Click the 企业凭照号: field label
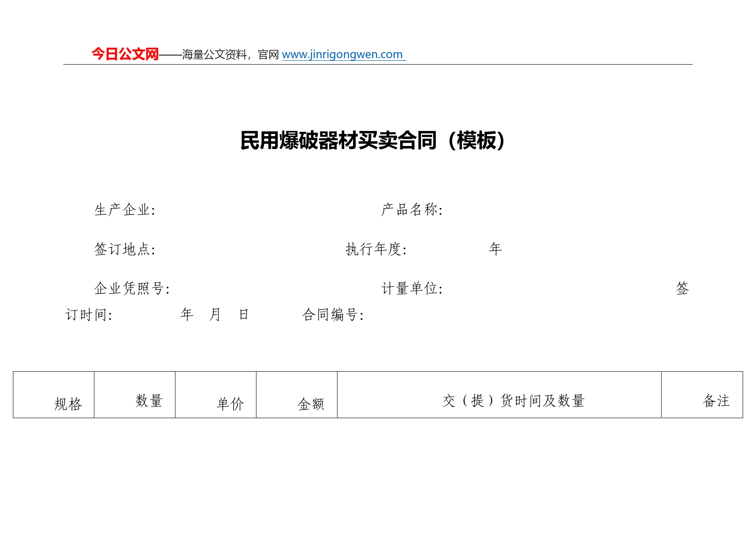The height and width of the screenshot is (534, 756). pos(132,289)
